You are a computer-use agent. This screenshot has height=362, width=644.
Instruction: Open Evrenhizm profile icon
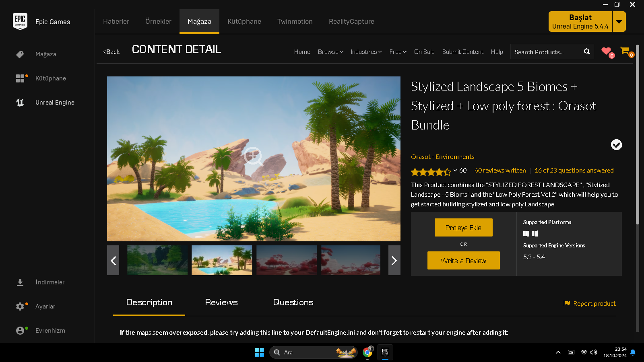(x=20, y=331)
